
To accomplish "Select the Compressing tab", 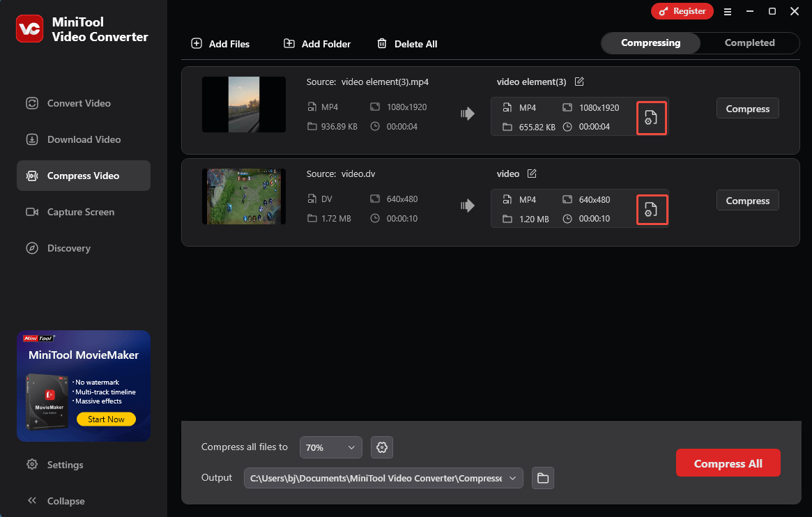I will pyautogui.click(x=650, y=43).
